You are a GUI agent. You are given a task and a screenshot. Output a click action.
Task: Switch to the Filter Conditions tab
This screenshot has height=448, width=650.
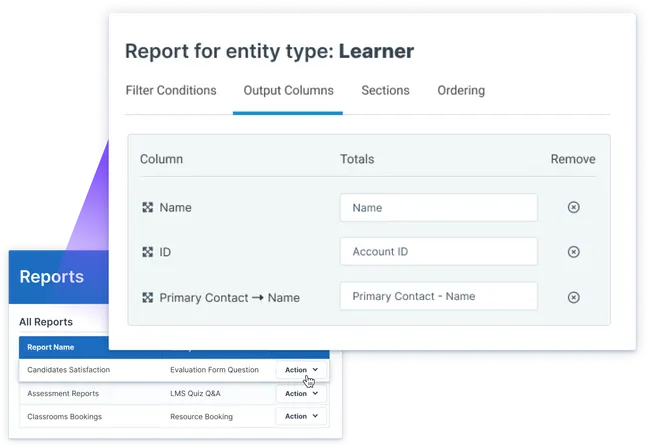171,90
